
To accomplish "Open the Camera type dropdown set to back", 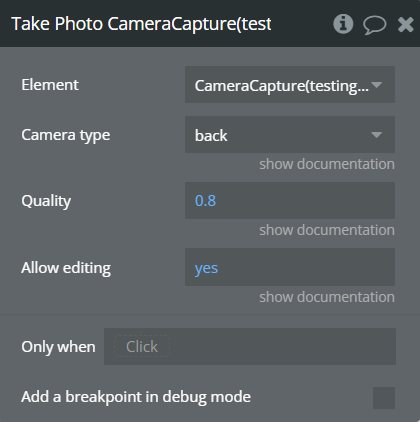I will 290,135.
